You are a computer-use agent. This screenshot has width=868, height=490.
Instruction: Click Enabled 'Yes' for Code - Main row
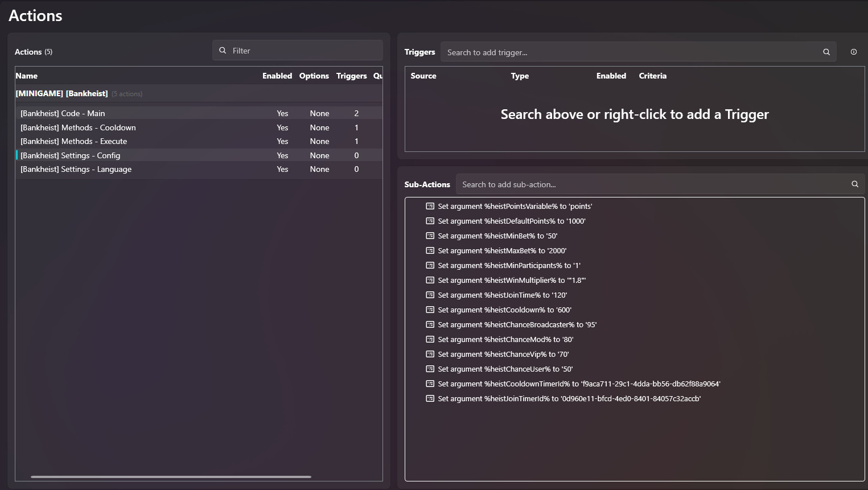(283, 113)
